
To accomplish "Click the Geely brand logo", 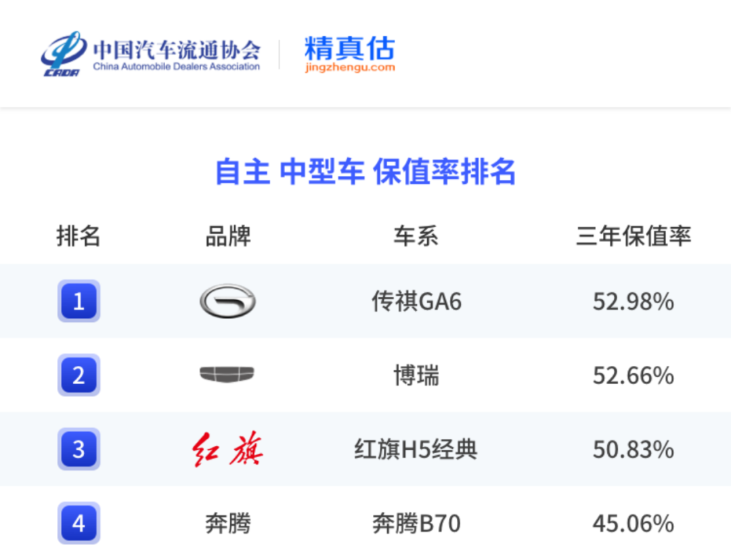I will [x=227, y=375].
